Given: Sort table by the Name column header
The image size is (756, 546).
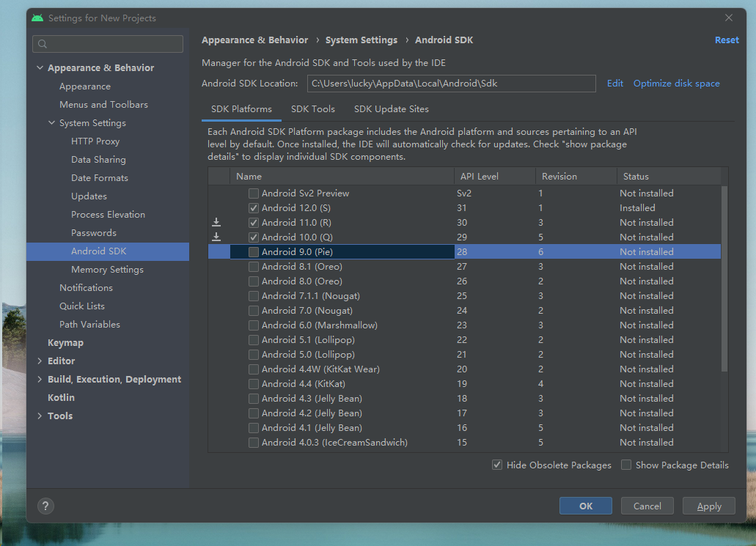Looking at the screenshot, I should tap(342, 177).
